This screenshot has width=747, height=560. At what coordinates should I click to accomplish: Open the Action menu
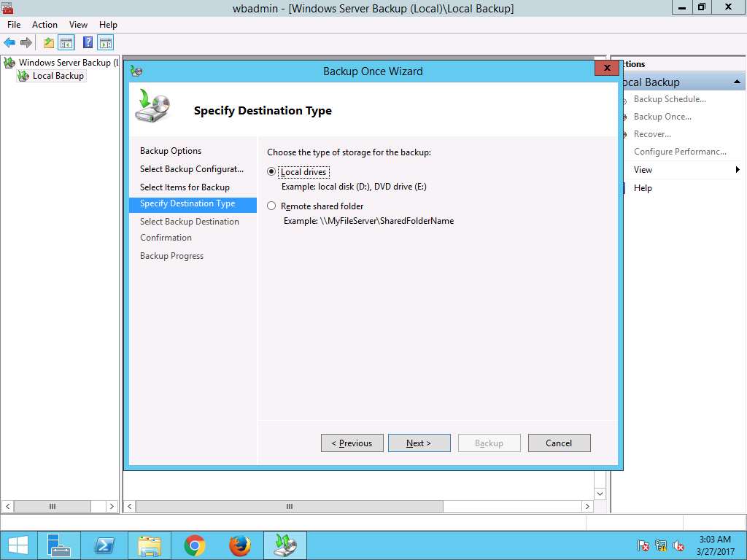[x=44, y=25]
